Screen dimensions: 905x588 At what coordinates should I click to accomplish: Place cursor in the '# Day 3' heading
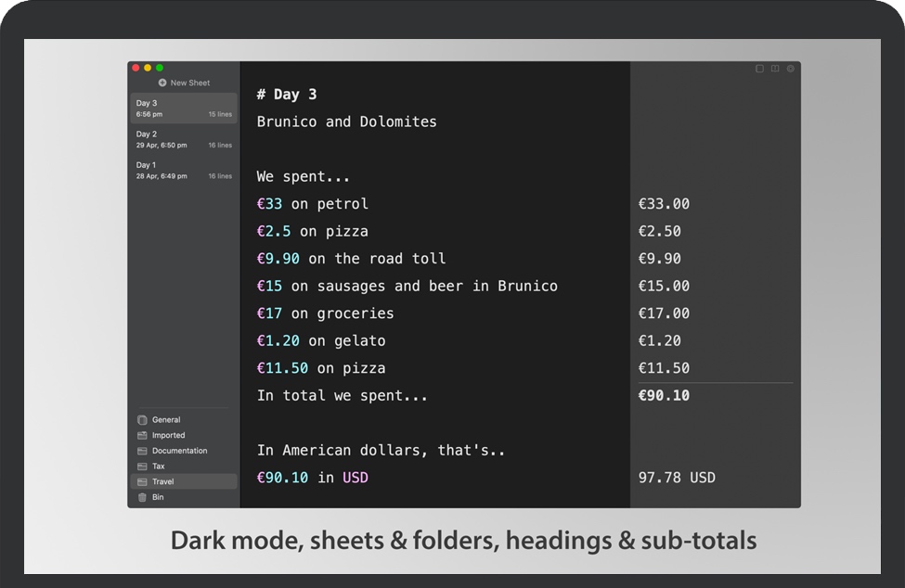point(287,95)
